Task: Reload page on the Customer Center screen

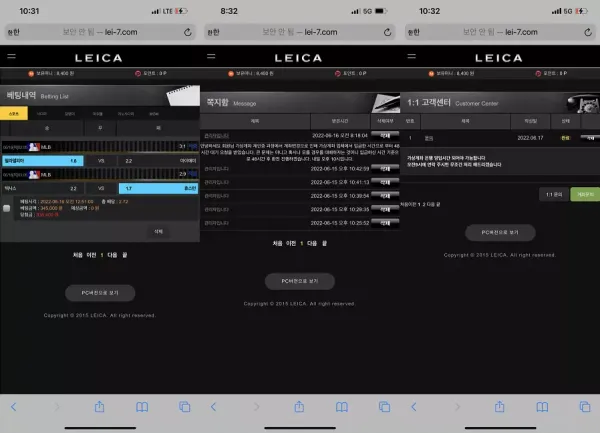Action: [x=588, y=32]
